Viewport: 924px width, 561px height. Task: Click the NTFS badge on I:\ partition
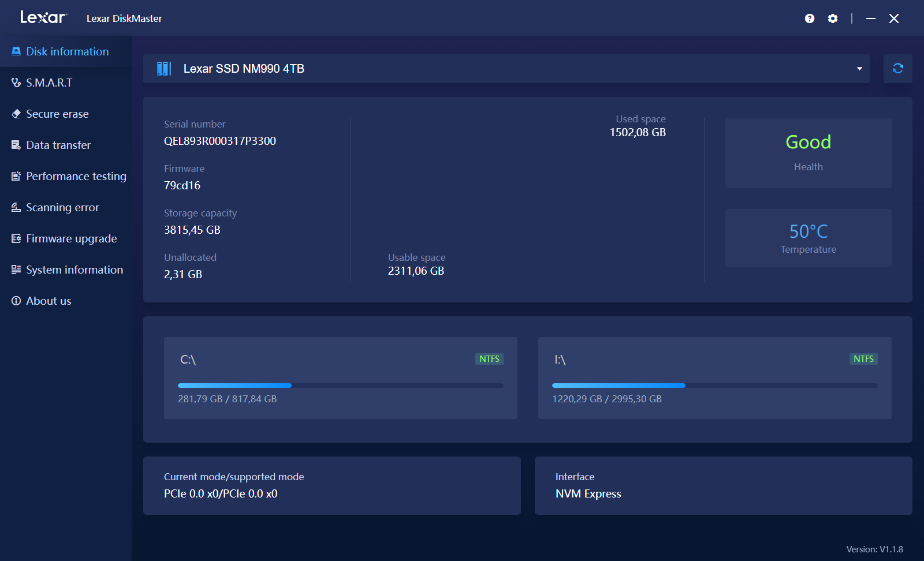[x=863, y=359]
